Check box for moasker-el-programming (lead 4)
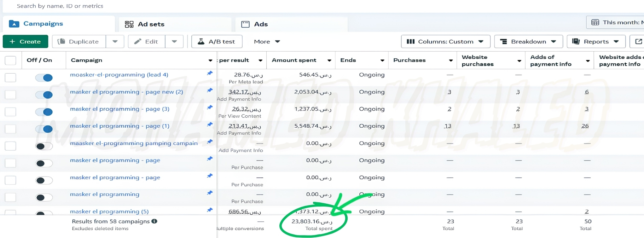 pos(10,77)
